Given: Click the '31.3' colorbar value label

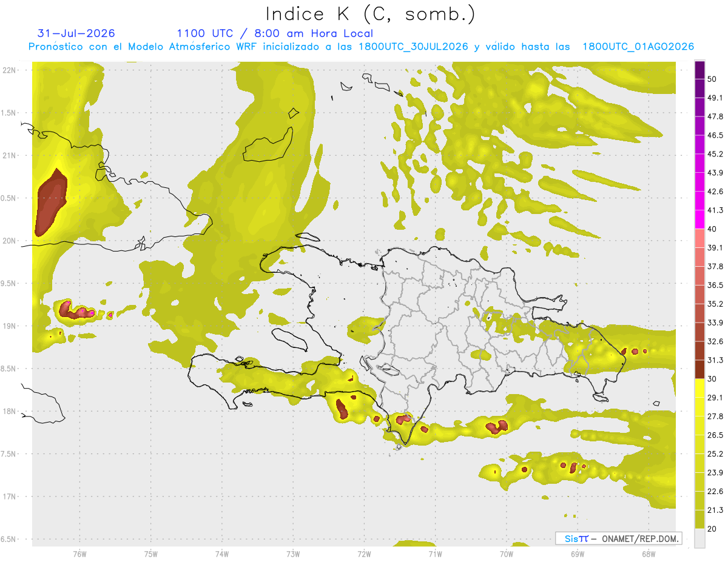Looking at the screenshot, I should click(715, 360).
